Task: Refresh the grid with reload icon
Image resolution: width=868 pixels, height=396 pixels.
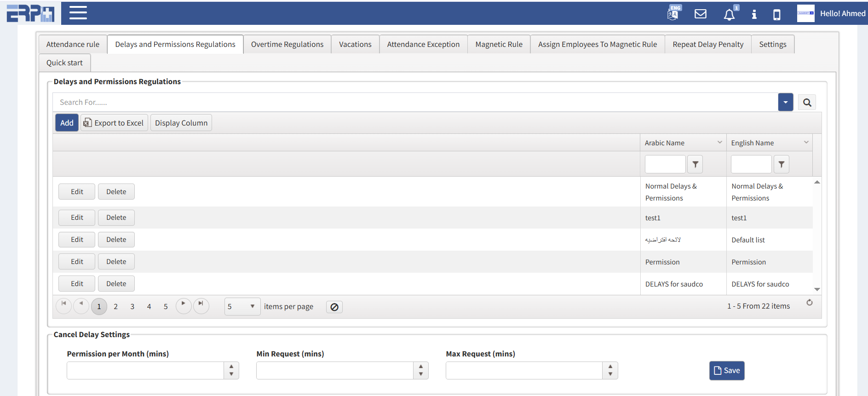Action: [809, 303]
